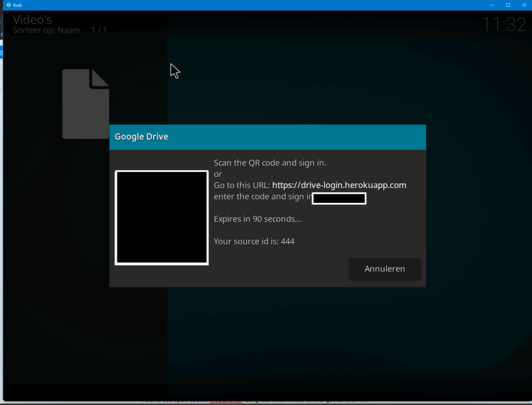Minimize the Kodi window
The height and width of the screenshot is (405, 532).
(491, 5)
